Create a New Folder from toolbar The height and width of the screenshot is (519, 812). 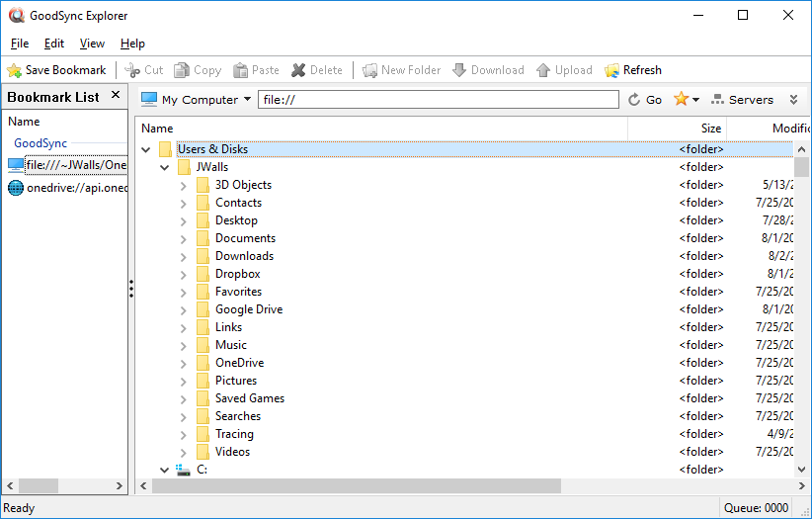(x=369, y=70)
